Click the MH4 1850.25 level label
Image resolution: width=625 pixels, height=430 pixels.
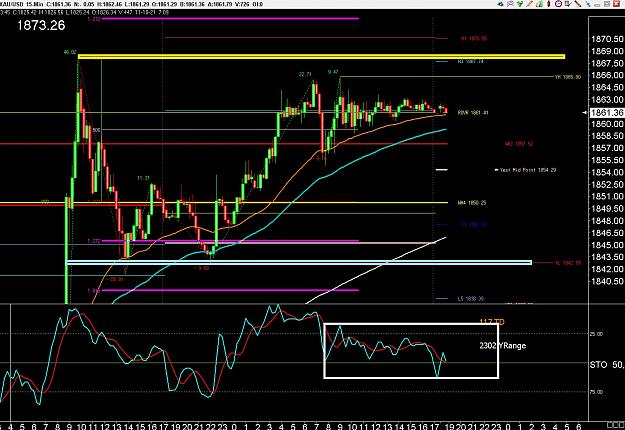[472, 202]
